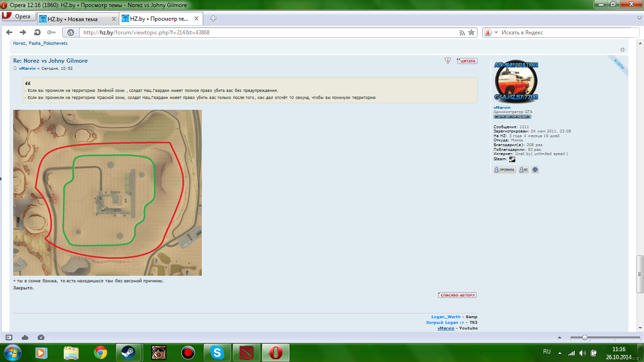The height and width of the screenshot is (362, 644).
Task: Open the snowflake-style icon next to ЛС
Action: coord(535,170)
